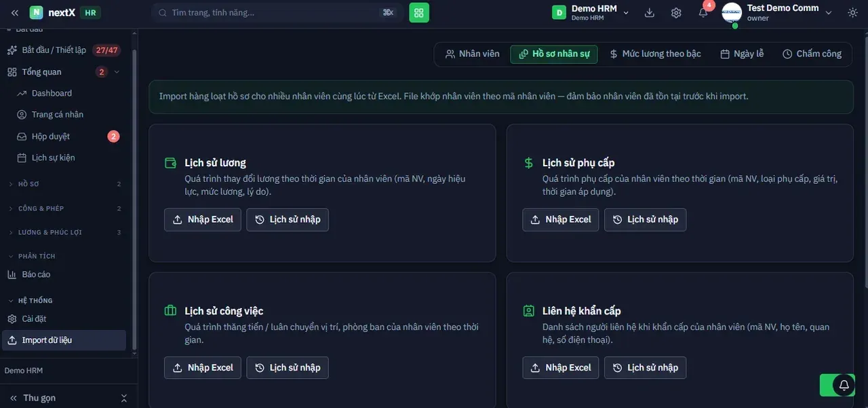This screenshot has width=868, height=408.
Task: Switch to Nhân viên tab
Action: [472, 54]
